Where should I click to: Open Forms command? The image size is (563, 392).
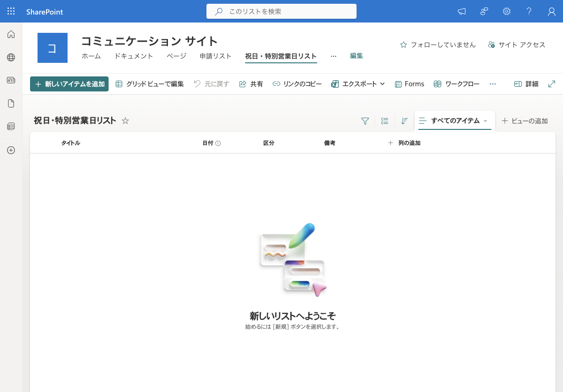point(409,84)
